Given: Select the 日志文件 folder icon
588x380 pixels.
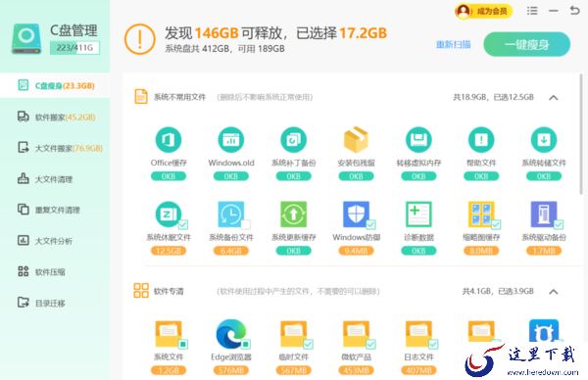Looking at the screenshot, I should click(x=418, y=334).
